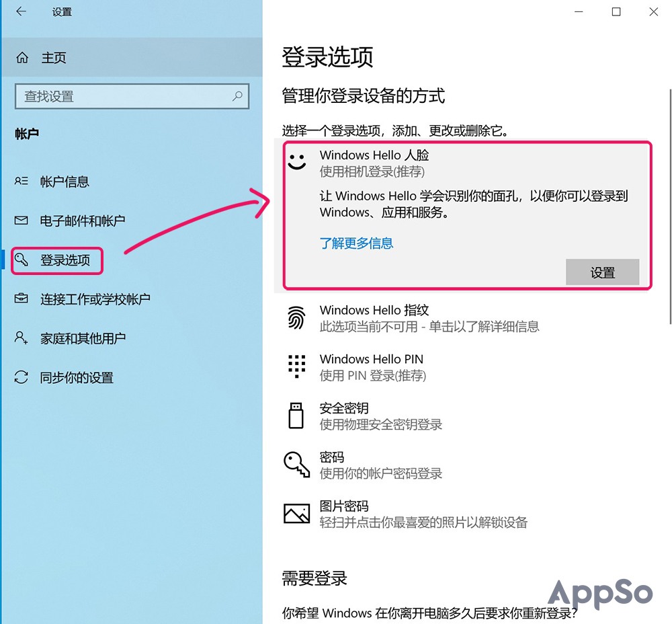Click the back arrow in the title bar

[20, 11]
